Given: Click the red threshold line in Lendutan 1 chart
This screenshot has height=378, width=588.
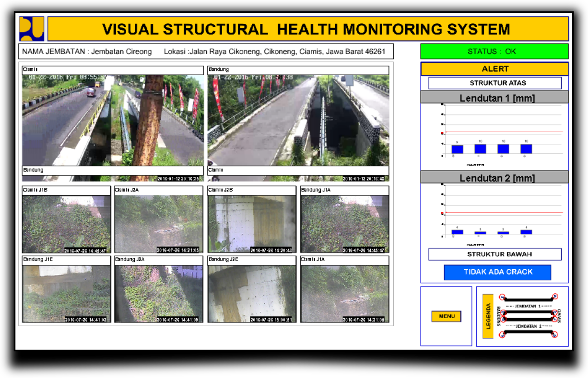Looking at the screenshot, I should point(504,132).
